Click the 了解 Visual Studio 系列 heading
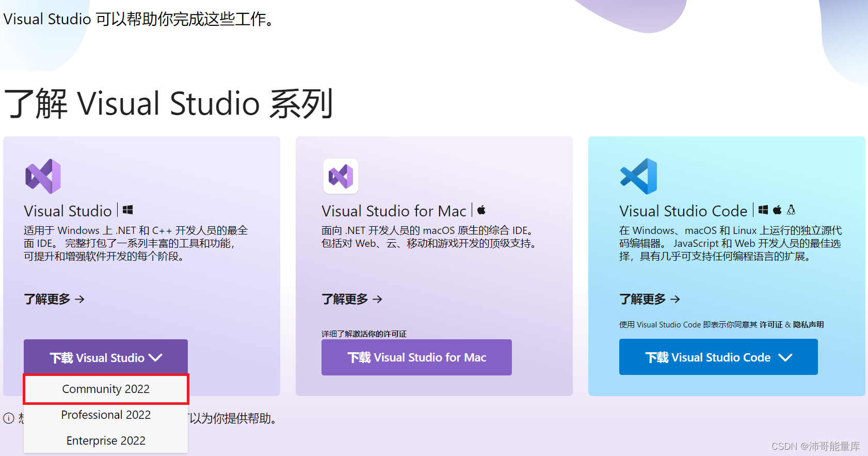 [169, 103]
